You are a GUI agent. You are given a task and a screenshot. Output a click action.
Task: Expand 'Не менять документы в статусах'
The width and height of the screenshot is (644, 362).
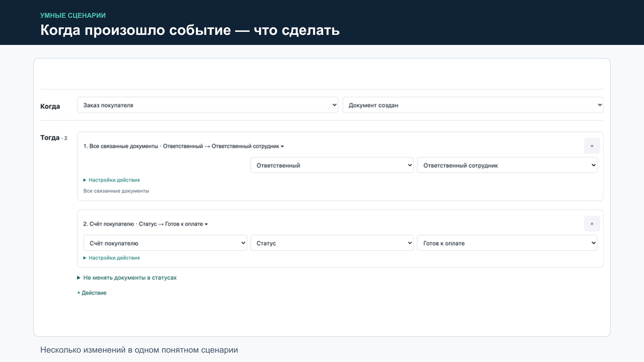[x=127, y=278]
